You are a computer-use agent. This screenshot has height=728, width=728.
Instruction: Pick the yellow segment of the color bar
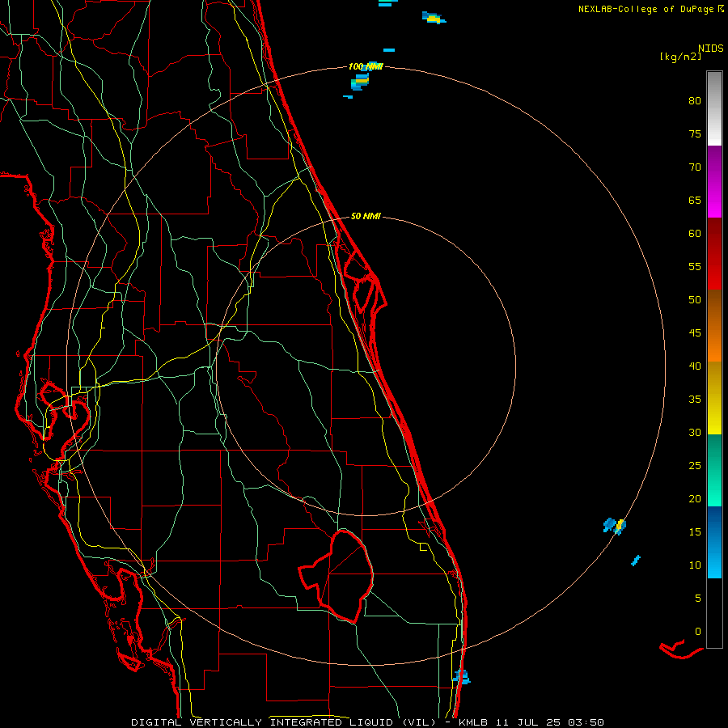coord(714,398)
